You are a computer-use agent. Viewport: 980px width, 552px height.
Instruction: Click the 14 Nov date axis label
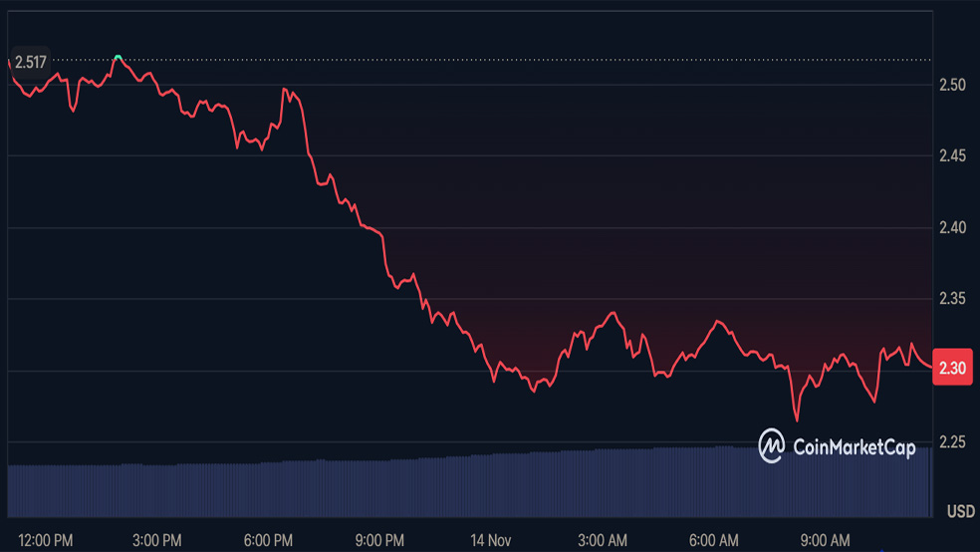[x=492, y=540]
